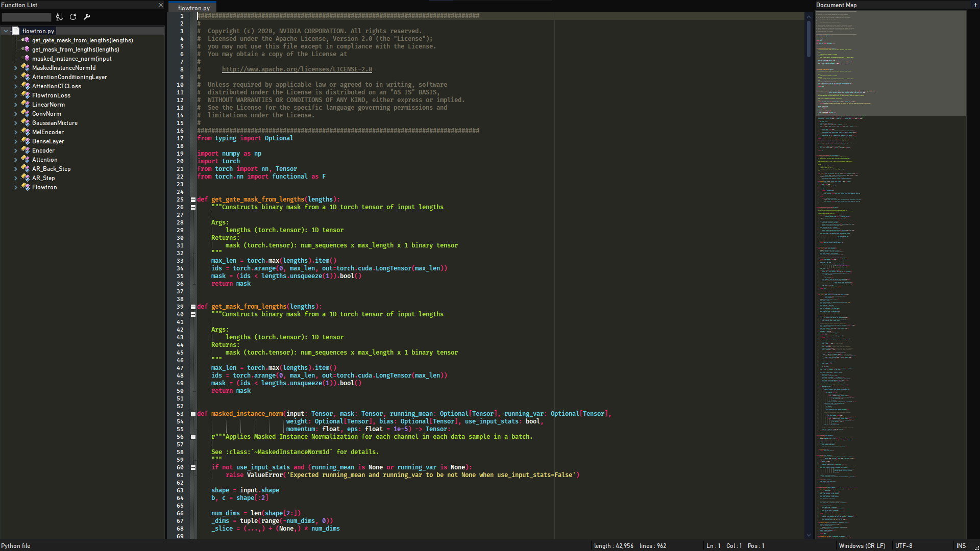Click function icon beside get_gate_mask_from_lengths
980x551 pixels.
tap(26, 40)
